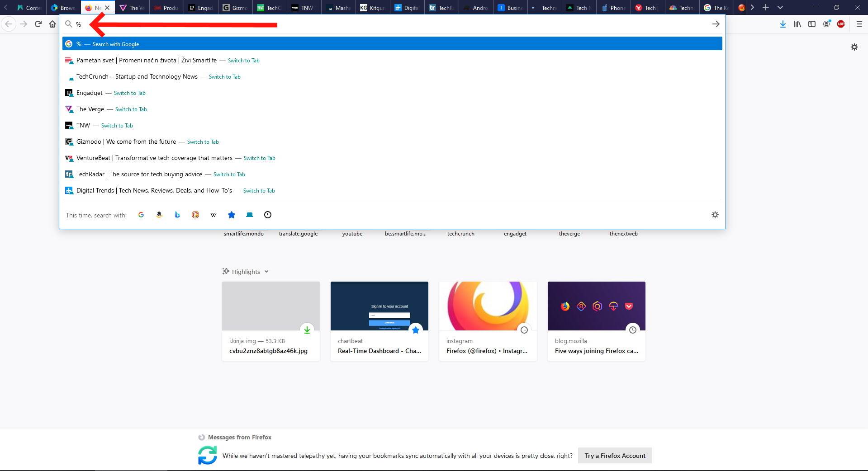Click the Adblock Plus toolbar icon

click(841, 24)
